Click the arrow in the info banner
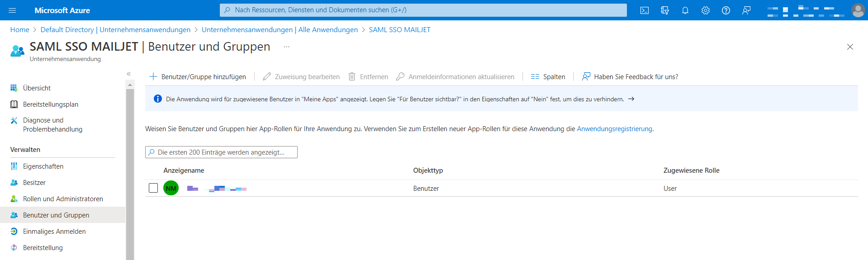 tap(631, 99)
